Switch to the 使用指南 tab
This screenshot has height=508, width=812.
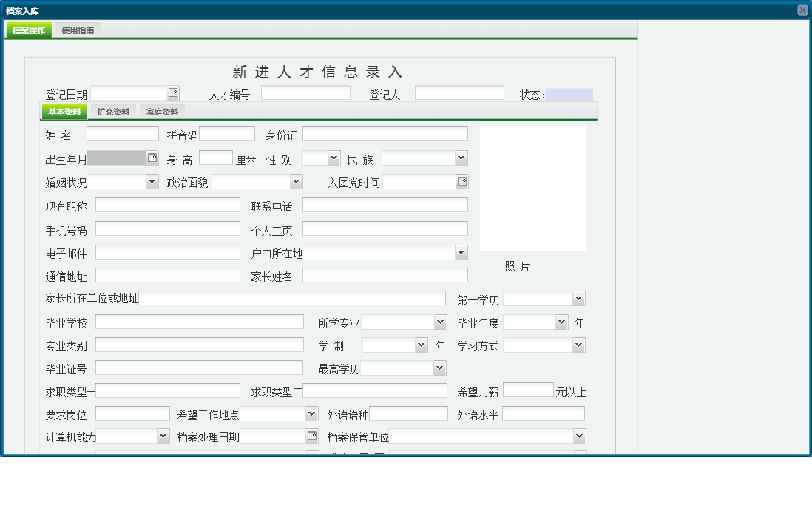click(x=79, y=31)
